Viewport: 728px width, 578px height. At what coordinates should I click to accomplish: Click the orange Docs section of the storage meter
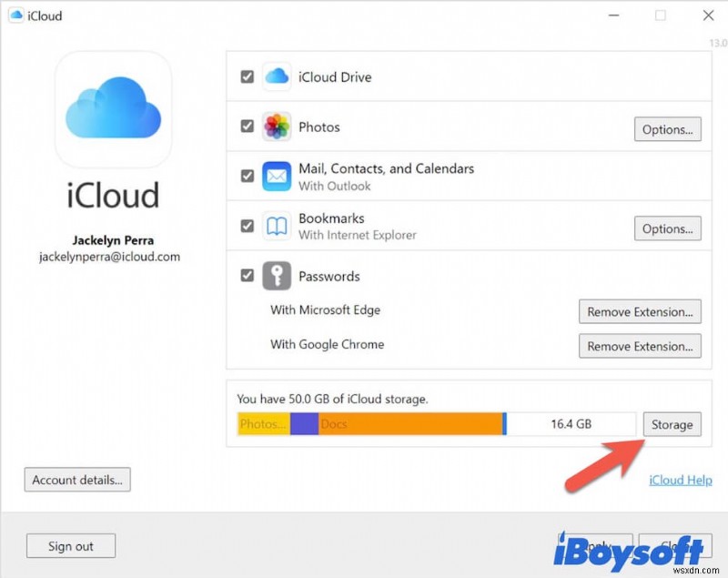[409, 424]
